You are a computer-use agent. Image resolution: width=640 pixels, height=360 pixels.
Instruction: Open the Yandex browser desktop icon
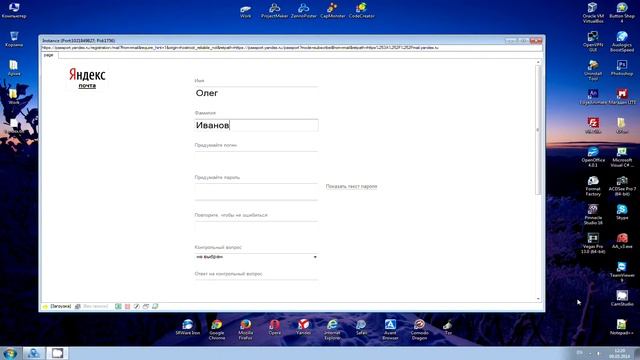[x=303, y=327]
